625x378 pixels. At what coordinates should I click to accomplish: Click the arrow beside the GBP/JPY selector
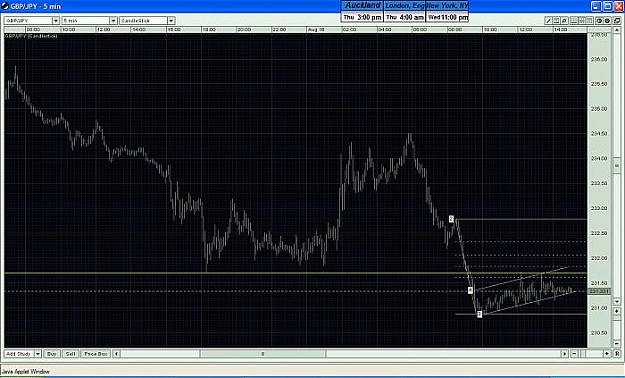[x=56, y=20]
